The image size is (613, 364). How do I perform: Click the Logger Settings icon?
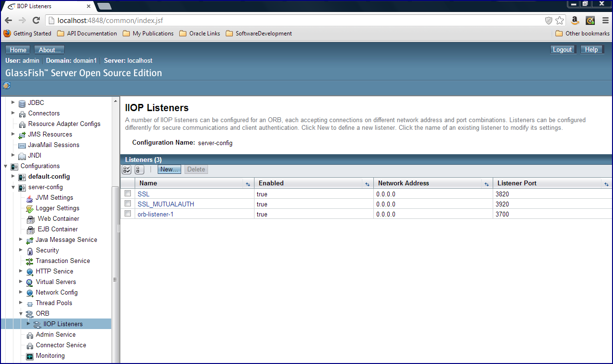(x=30, y=208)
